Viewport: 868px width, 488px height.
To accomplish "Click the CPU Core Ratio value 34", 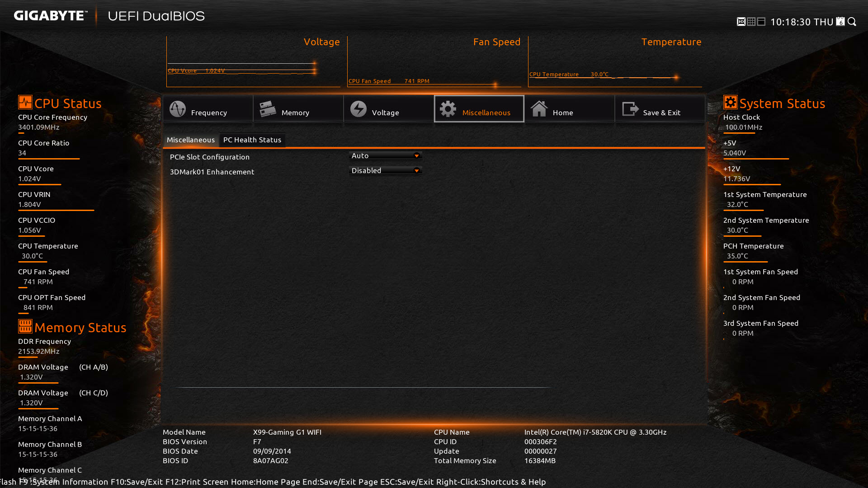I will [x=22, y=153].
